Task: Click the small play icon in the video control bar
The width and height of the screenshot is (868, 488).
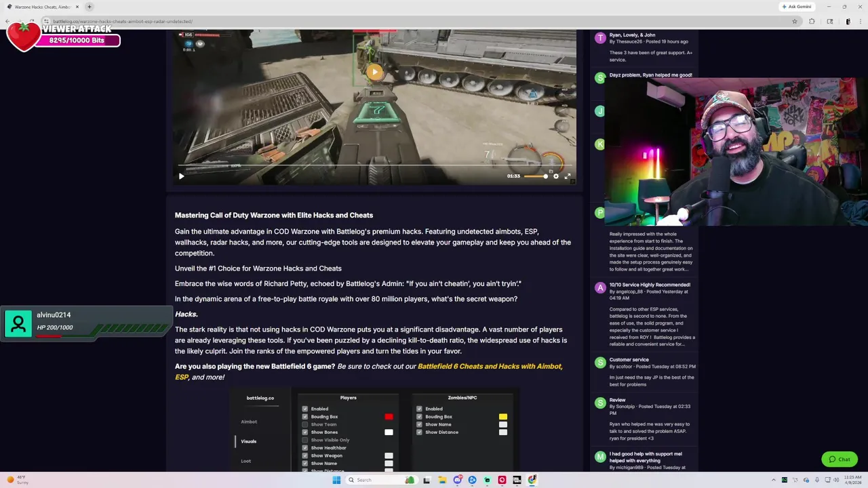Action: (x=181, y=176)
